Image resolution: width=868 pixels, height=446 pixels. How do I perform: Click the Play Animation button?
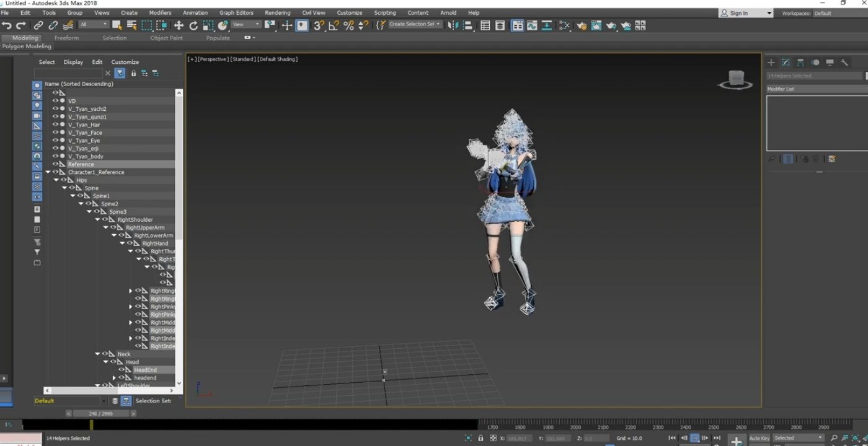tap(694, 438)
